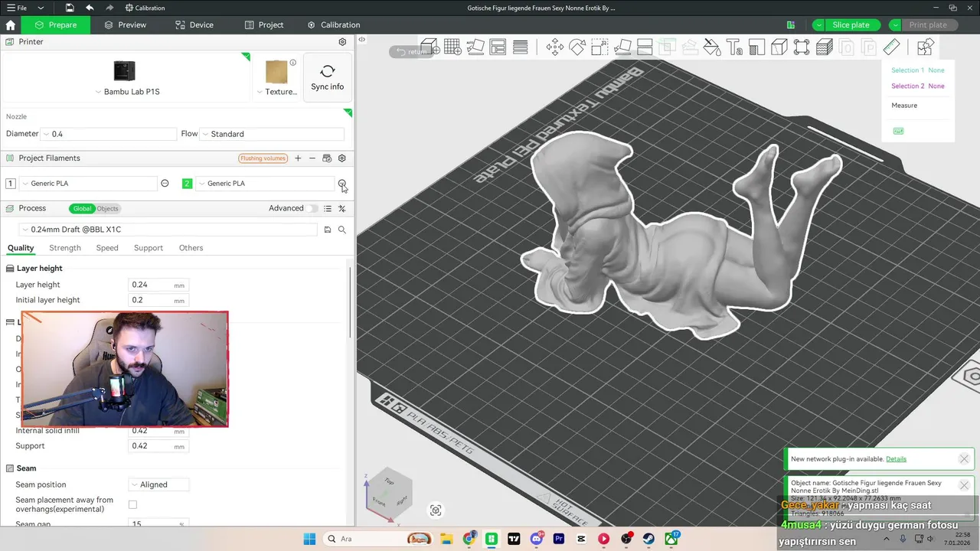Select the Scale tool
The height and width of the screenshot is (551, 980).
click(x=599, y=47)
